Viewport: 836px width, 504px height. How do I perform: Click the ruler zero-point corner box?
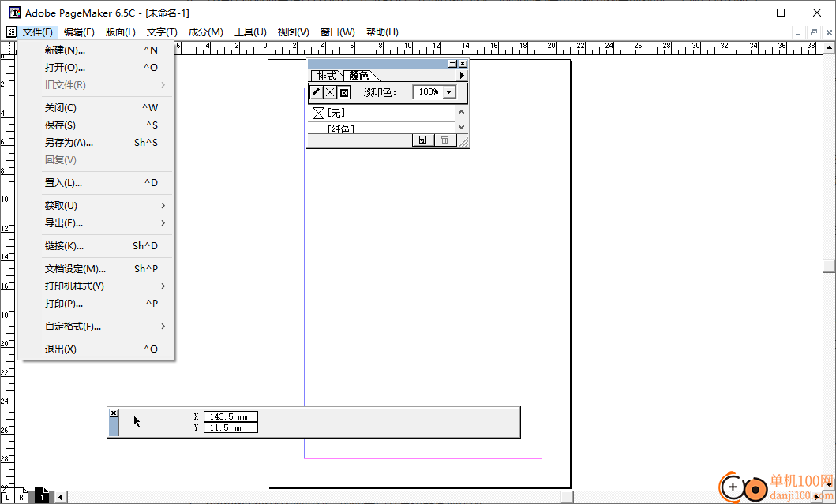8,48
